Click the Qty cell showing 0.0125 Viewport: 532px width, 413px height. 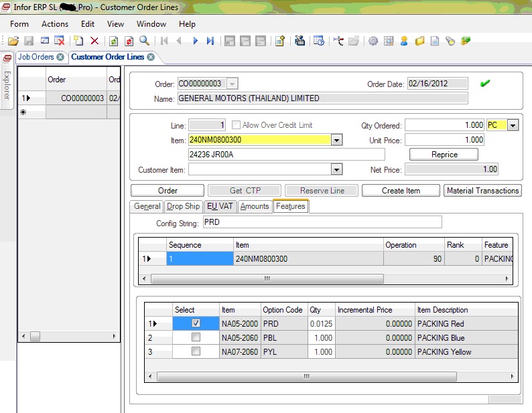point(322,324)
